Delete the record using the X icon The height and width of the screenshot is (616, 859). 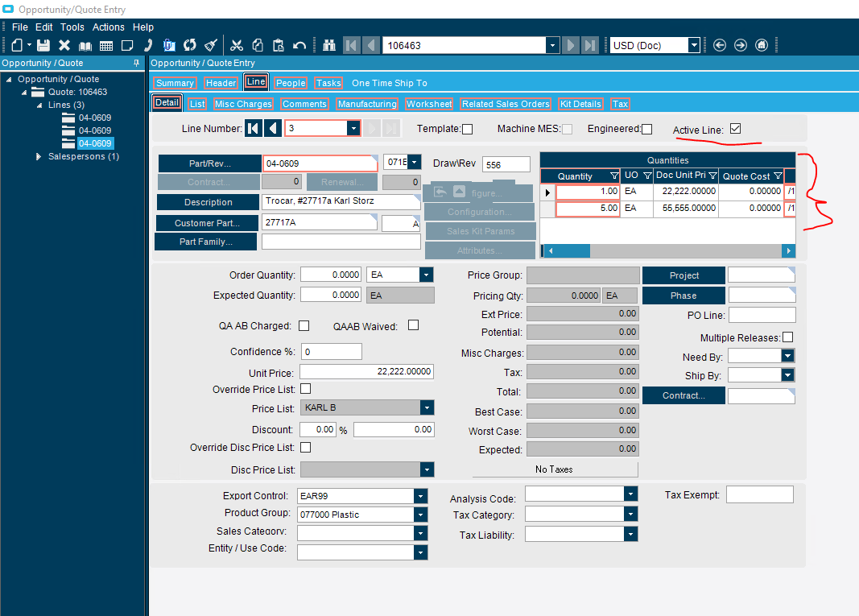[64, 45]
